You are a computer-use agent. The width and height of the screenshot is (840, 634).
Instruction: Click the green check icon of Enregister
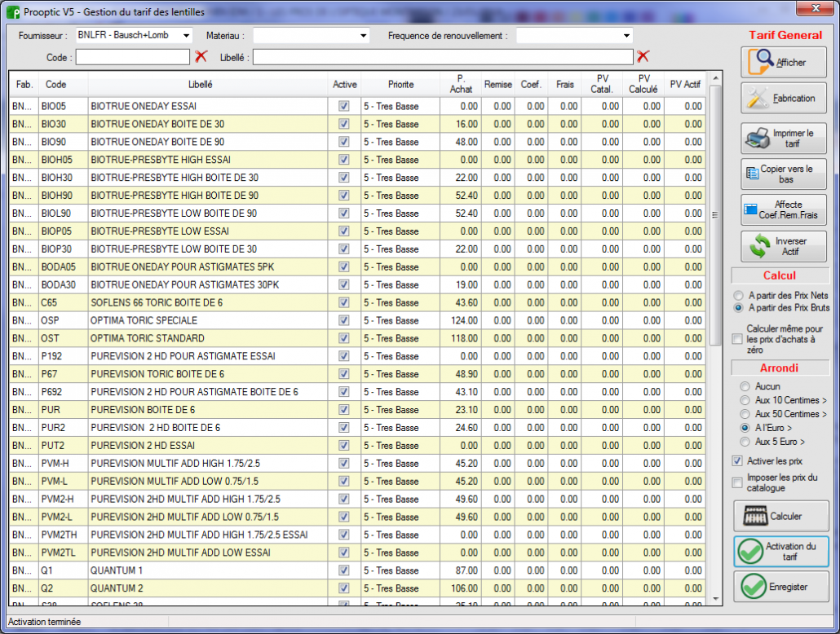point(754,587)
